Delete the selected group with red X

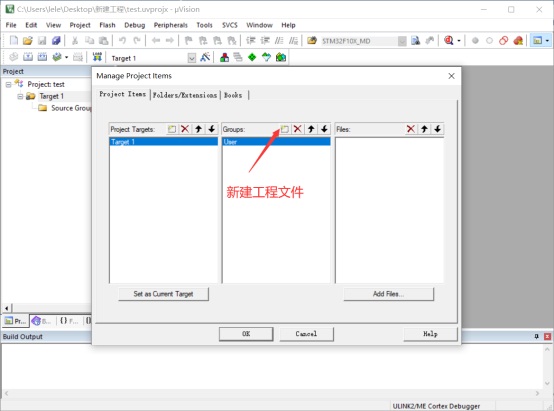(x=298, y=129)
